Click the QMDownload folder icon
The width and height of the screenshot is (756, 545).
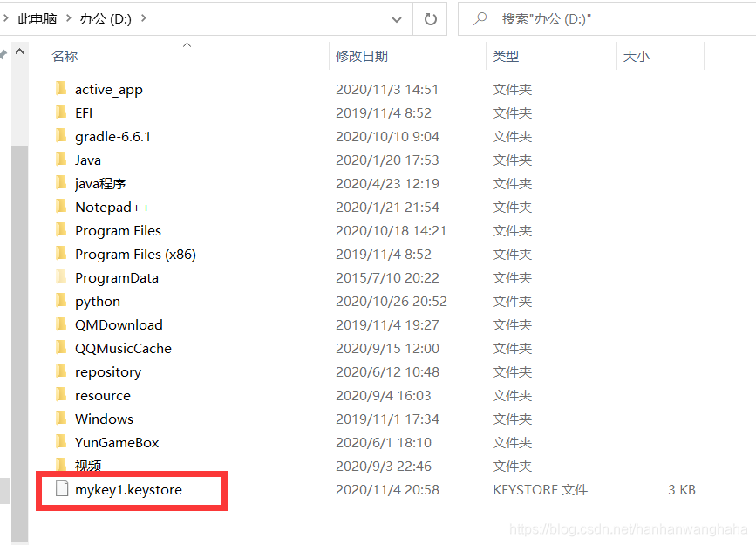pyautogui.click(x=61, y=324)
